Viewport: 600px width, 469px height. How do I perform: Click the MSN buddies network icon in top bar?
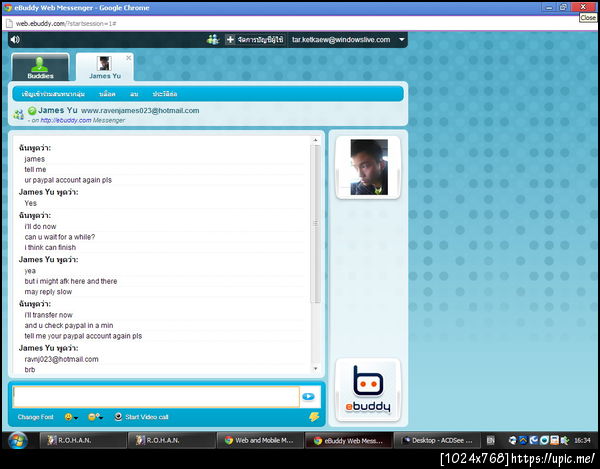coord(213,39)
